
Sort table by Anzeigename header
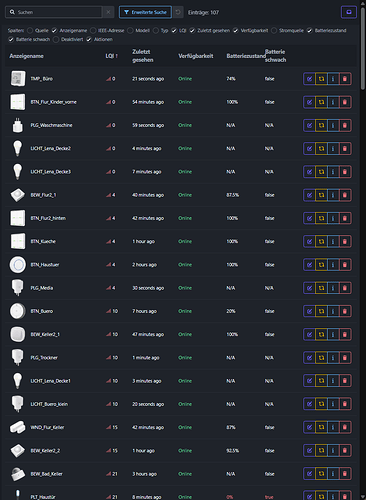[26, 56]
